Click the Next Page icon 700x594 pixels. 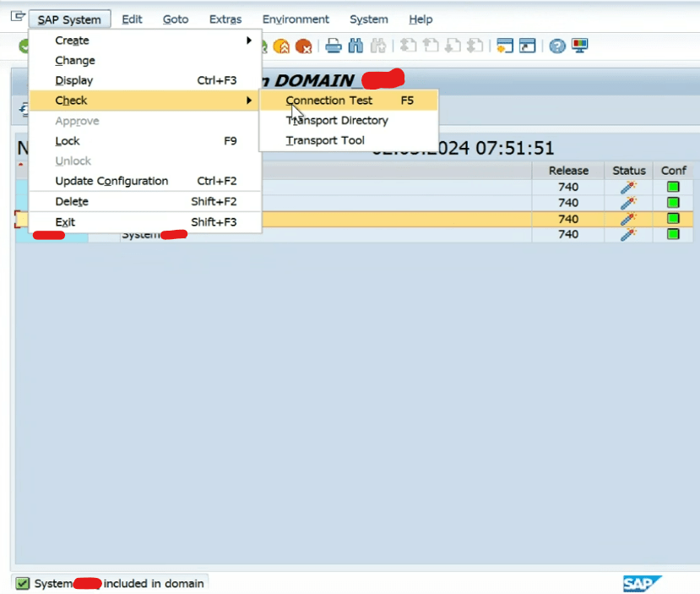pyautogui.click(x=453, y=46)
